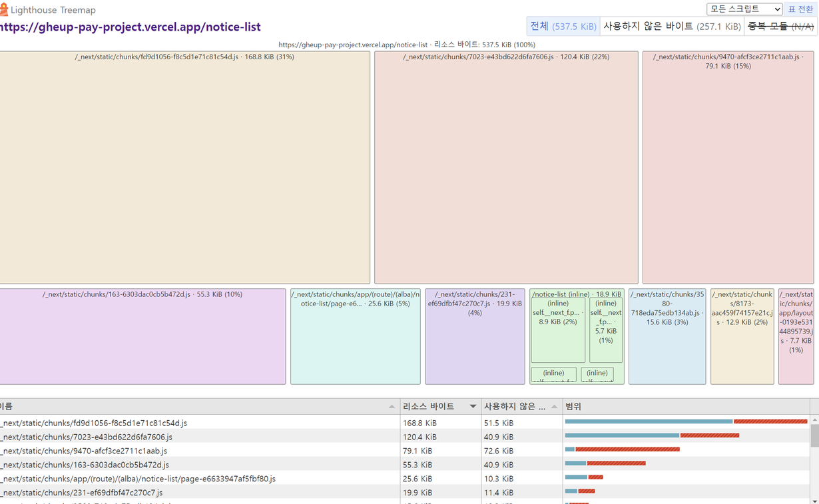
Task: Click the 25.6 KiB resource bytes cell
Action: [441, 479]
